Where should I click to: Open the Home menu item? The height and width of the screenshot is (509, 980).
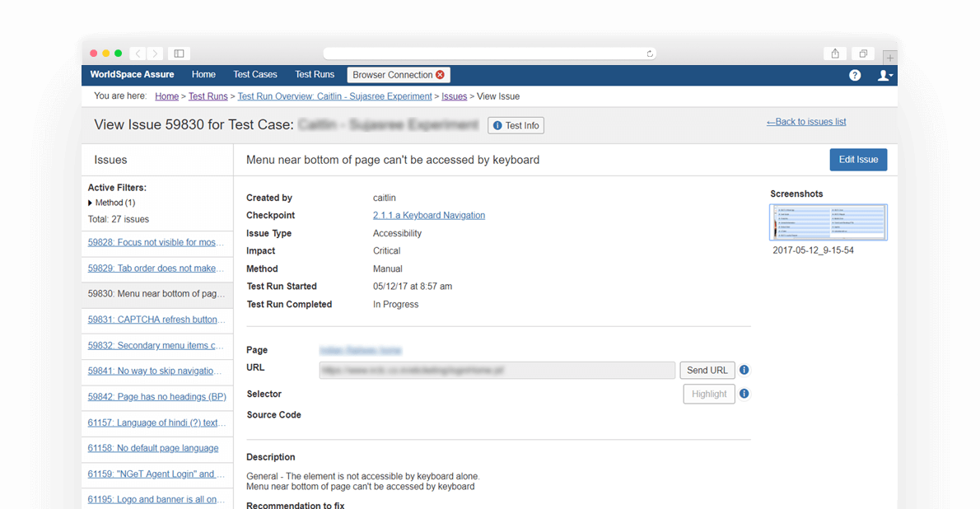click(x=203, y=74)
